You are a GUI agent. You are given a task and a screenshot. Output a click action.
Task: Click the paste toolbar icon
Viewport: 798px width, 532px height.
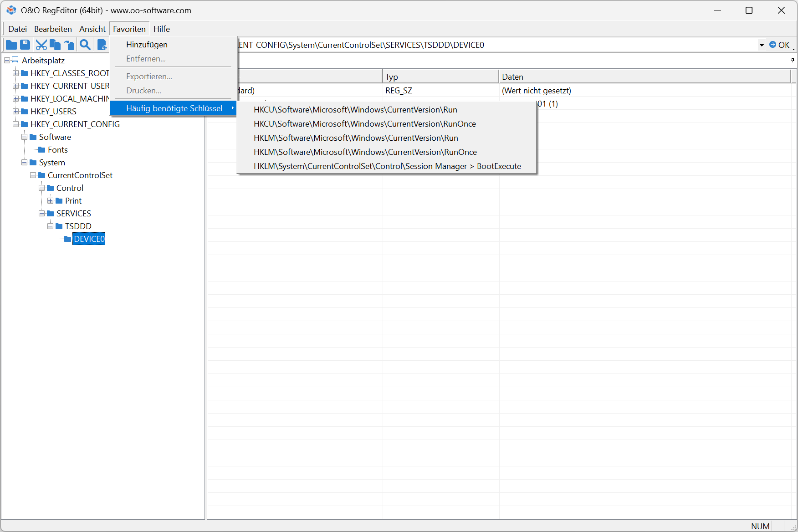tap(69, 45)
